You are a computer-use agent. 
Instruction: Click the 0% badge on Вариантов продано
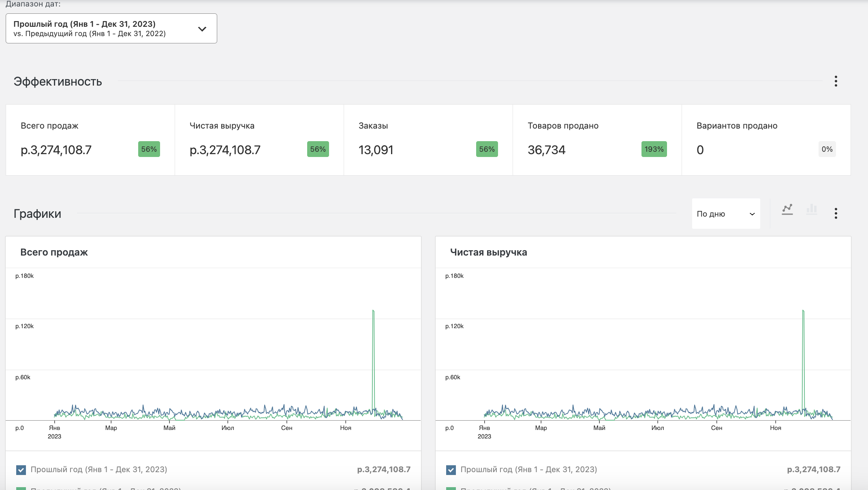tap(827, 149)
